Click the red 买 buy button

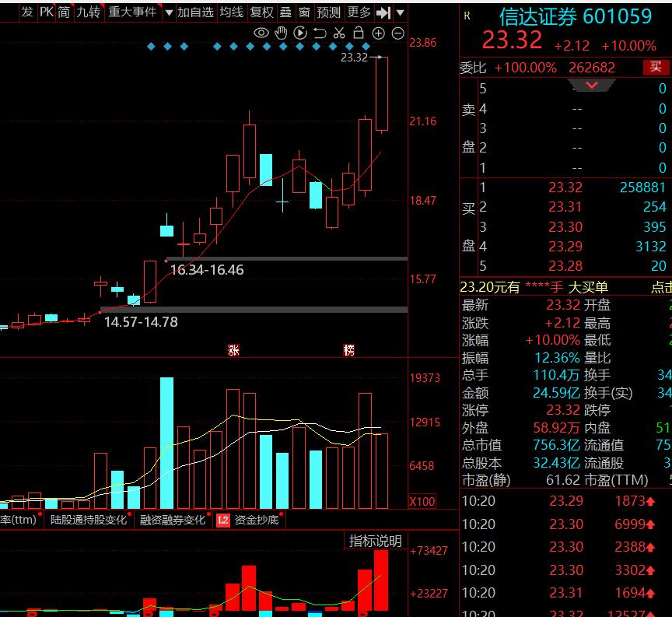point(656,67)
